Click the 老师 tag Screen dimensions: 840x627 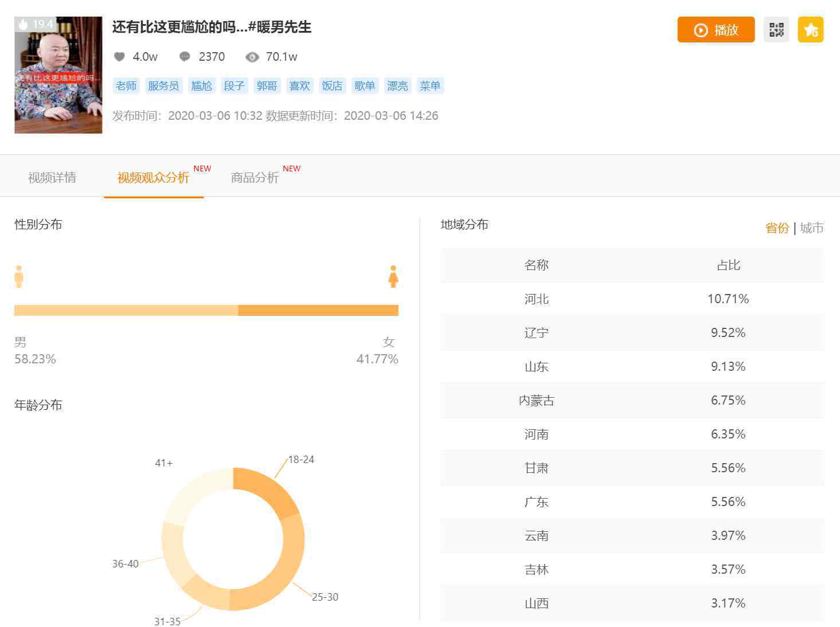127,86
